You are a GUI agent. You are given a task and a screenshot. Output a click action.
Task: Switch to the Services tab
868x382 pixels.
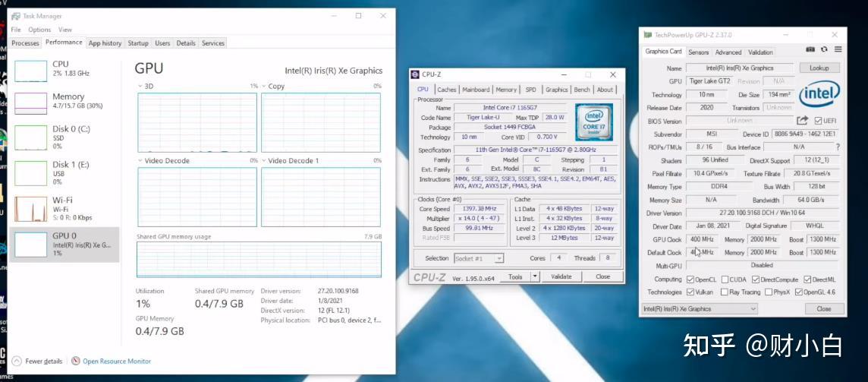coord(213,43)
